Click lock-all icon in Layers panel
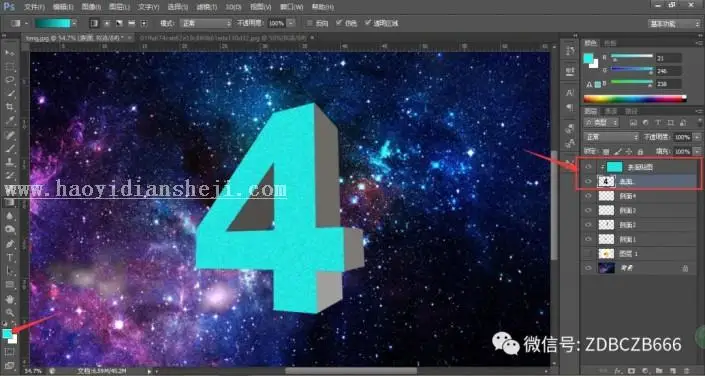The image size is (705, 376). coord(640,152)
